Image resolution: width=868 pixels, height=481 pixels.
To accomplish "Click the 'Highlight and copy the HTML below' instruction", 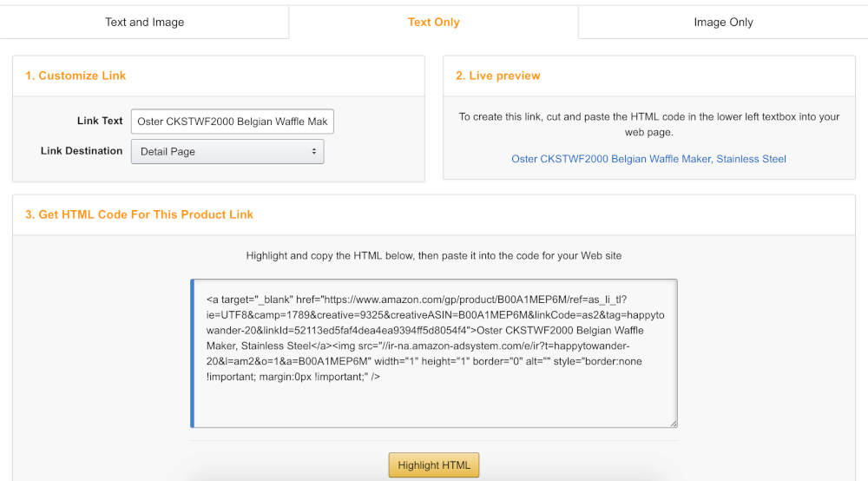I will 433,256.
